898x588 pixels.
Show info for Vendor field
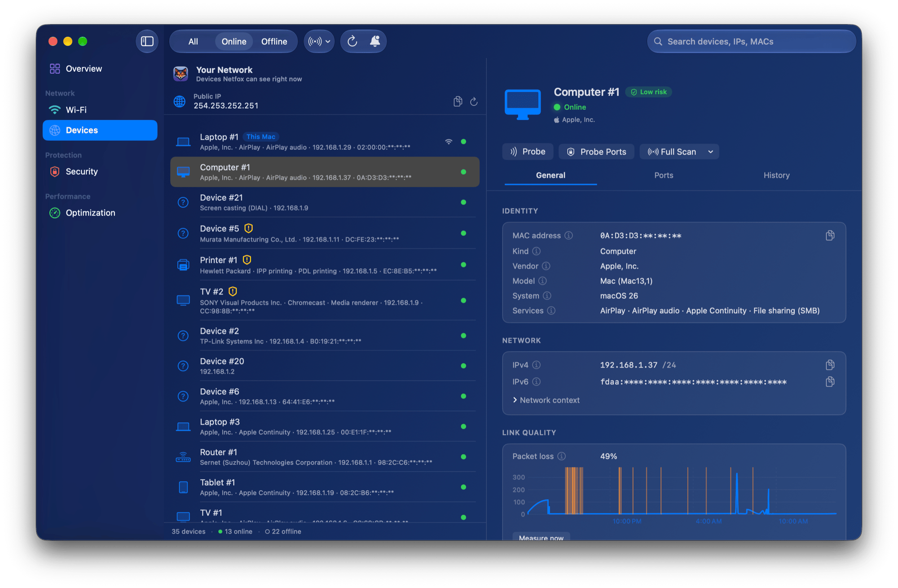546,266
